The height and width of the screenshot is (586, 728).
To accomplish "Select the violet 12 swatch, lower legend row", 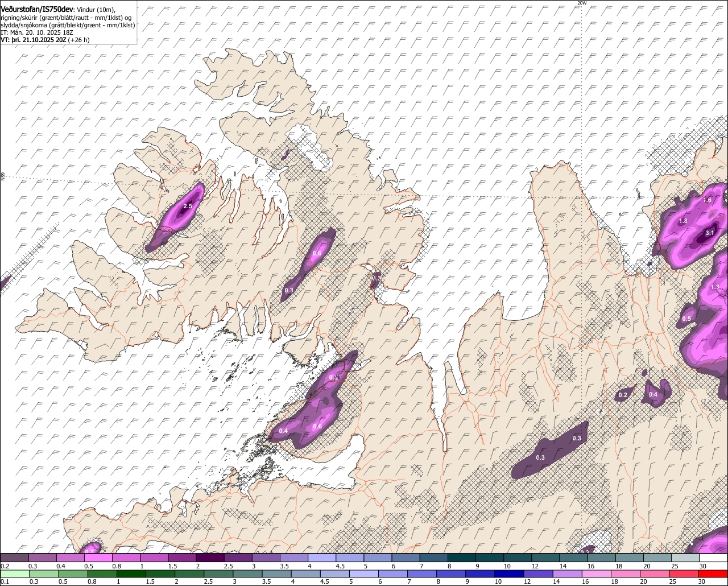I will click(x=539, y=574).
